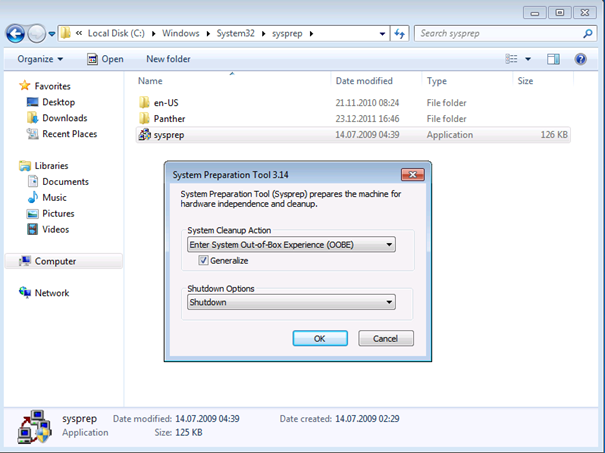
Task: Click the search magnifier icon
Action: [588, 34]
